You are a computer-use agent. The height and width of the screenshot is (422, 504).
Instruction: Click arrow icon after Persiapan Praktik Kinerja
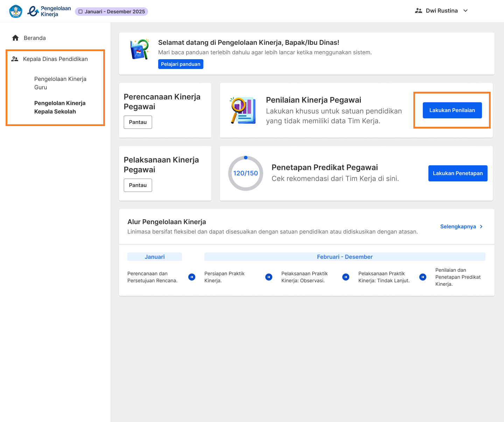click(269, 277)
